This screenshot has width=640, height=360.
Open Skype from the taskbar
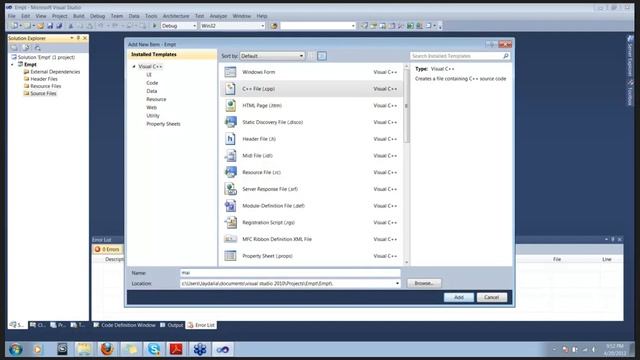[154, 349]
